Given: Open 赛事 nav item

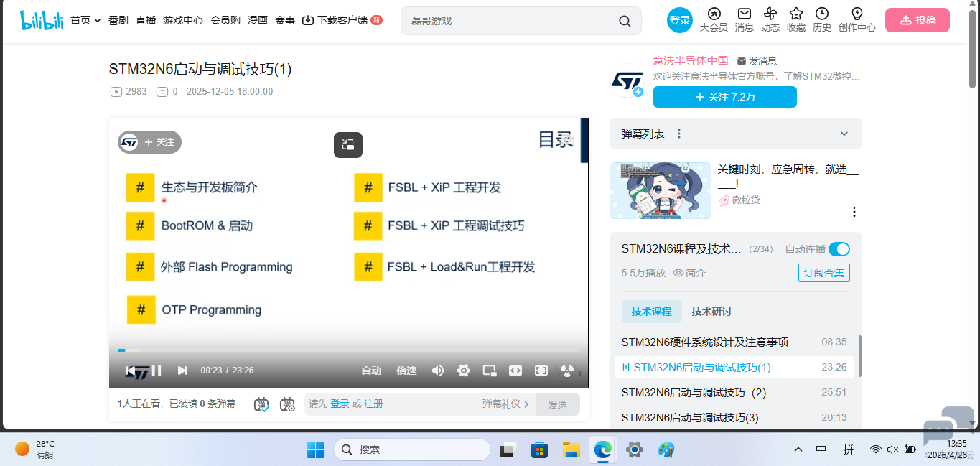Looking at the screenshot, I should (285, 20).
